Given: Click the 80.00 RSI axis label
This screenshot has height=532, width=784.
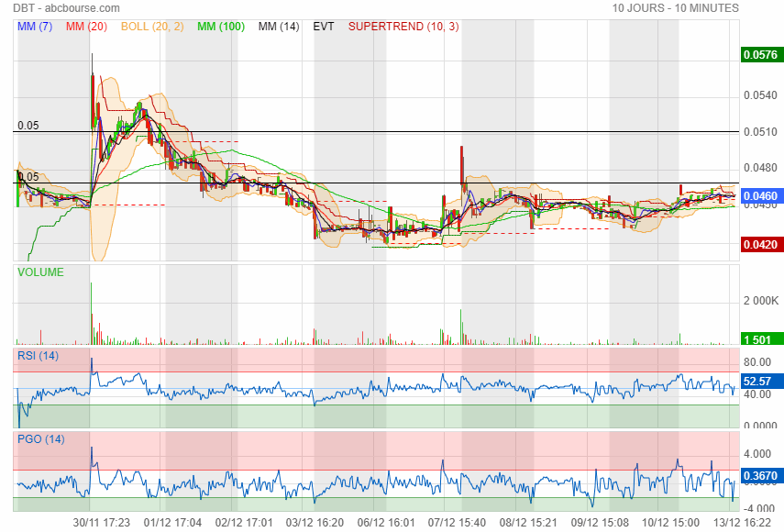Looking at the screenshot, I should tap(757, 361).
